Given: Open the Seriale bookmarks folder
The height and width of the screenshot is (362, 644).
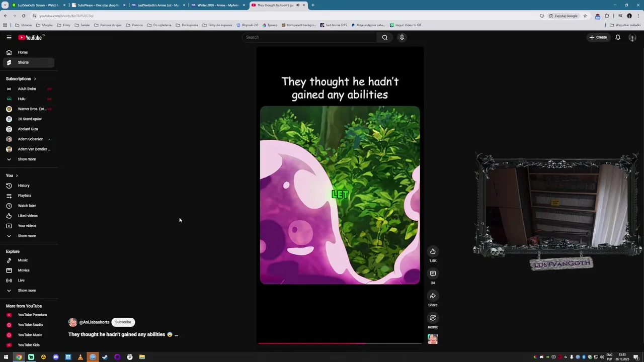Looking at the screenshot, I should [82, 25].
